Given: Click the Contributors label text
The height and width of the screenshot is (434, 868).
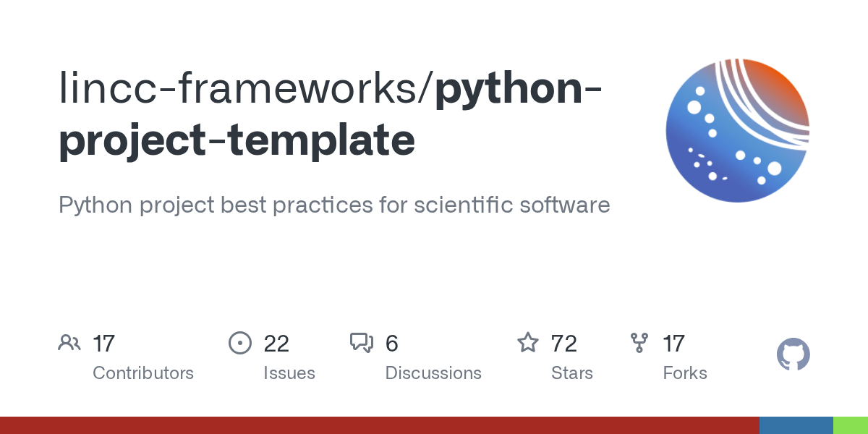Looking at the screenshot, I should pos(143,373).
